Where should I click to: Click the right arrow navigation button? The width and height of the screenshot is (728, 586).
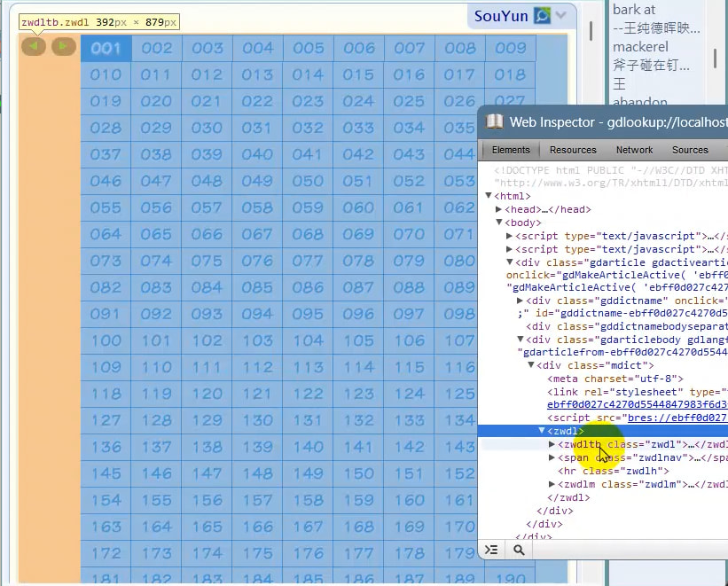[x=64, y=46]
